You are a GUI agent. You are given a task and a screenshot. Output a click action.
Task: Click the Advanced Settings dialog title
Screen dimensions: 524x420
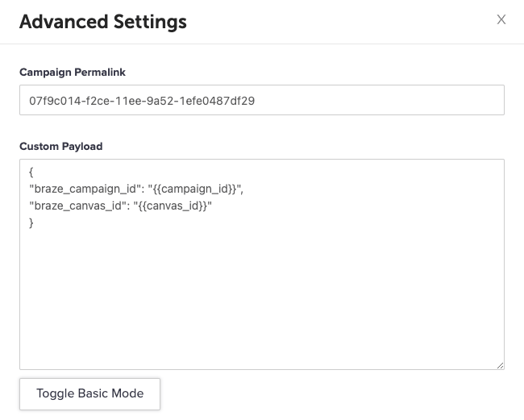coord(103,22)
